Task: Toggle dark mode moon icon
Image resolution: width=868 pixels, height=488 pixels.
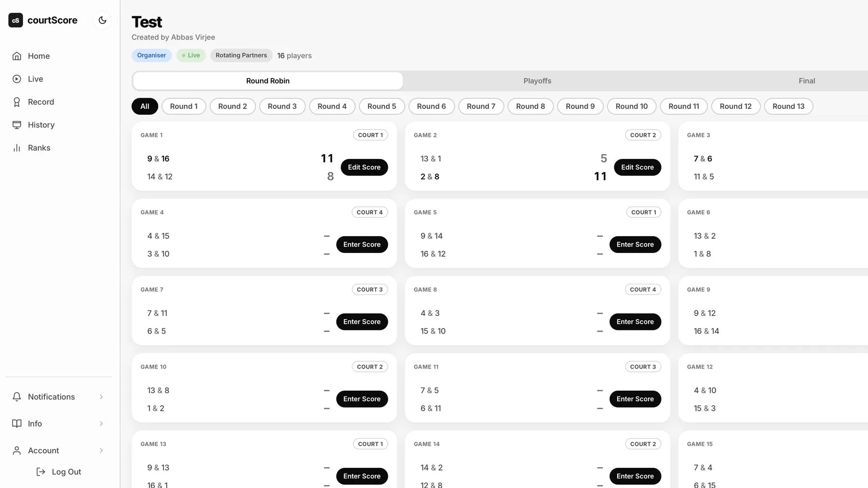Action: (102, 20)
